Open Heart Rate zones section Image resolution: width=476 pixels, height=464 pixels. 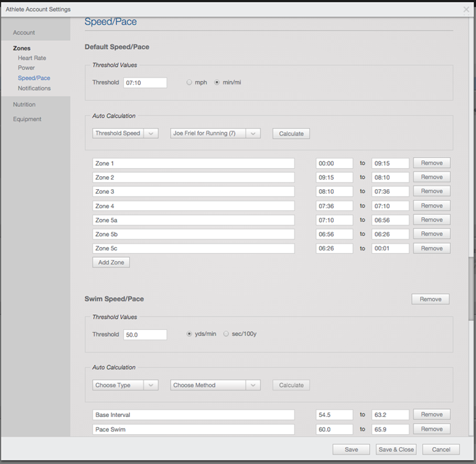point(32,58)
